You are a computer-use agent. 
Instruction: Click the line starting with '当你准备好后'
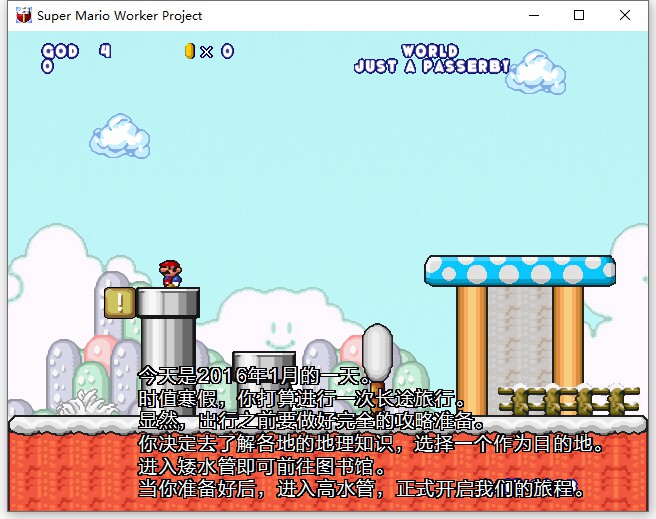[361, 488]
